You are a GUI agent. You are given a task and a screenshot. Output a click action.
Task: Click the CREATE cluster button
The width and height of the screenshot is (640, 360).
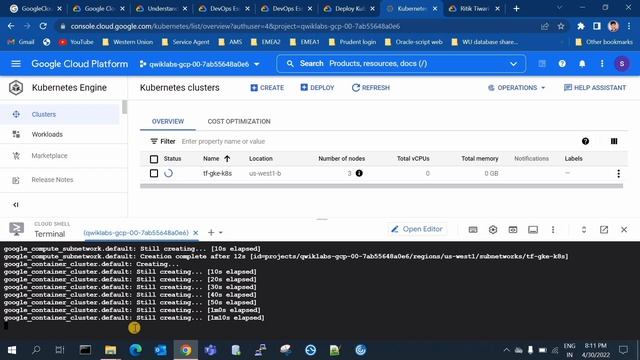click(267, 88)
